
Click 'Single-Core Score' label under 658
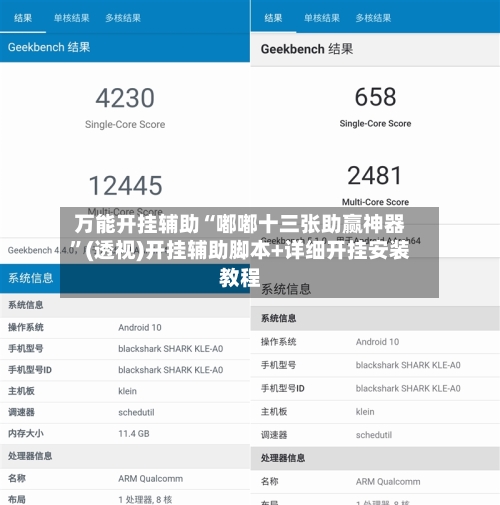tap(375, 123)
